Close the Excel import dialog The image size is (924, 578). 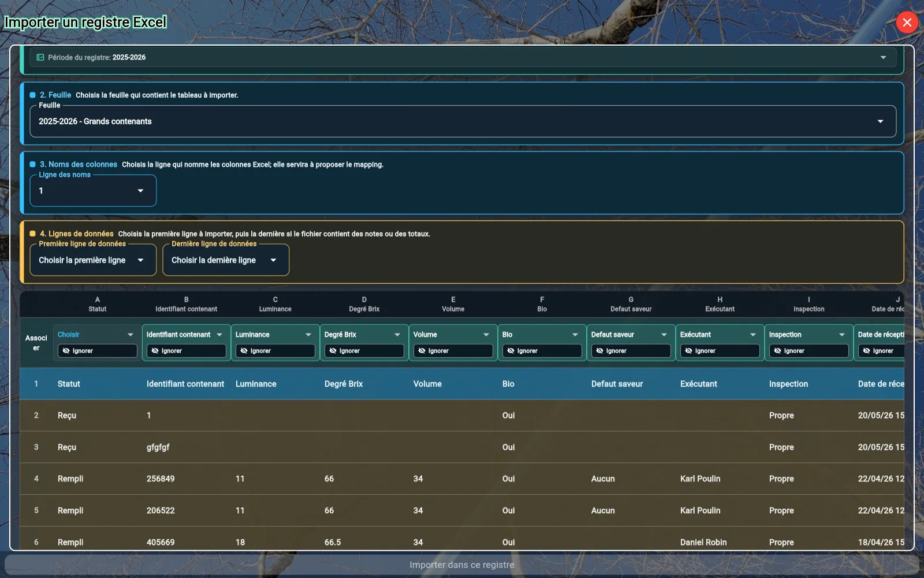pyautogui.click(x=907, y=23)
